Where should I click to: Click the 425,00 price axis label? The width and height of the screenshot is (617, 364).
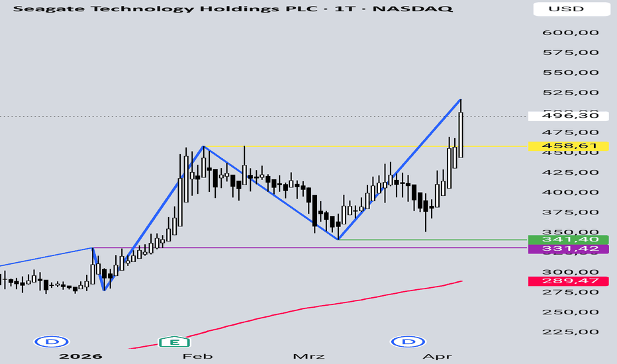point(570,172)
